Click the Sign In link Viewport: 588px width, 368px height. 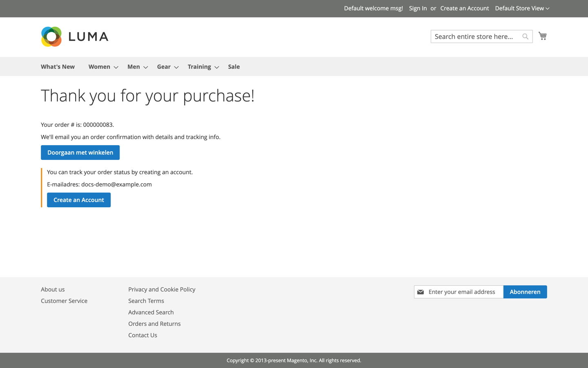(x=418, y=8)
